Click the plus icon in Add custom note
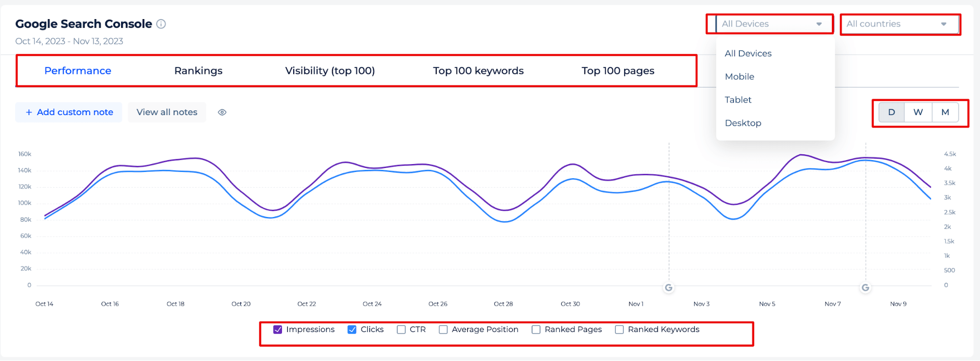Screen dimensions: 980x361 coord(29,112)
